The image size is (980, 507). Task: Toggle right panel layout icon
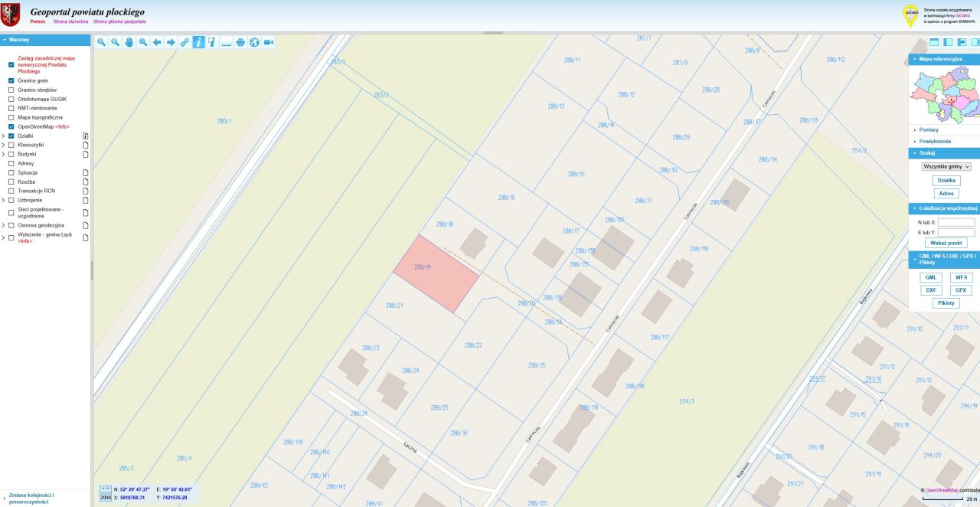(975, 43)
